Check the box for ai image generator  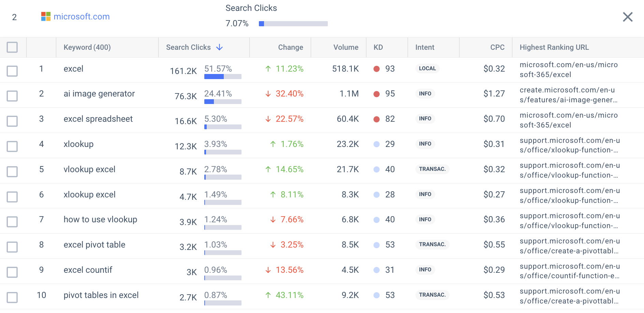click(x=12, y=96)
